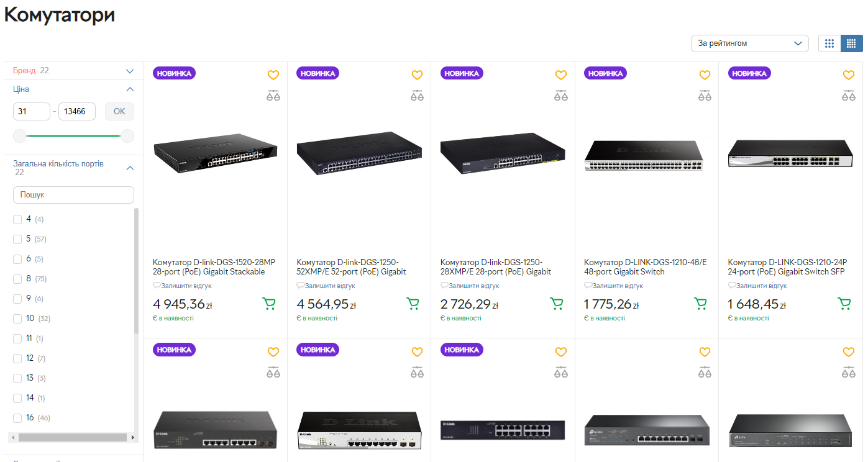Viewport: 868px width, 462px height.
Task: Switch to compact grid view
Action: [x=851, y=43]
